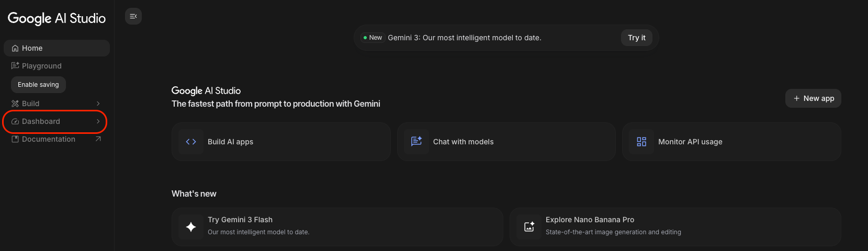
Task: Collapse the sidebar with the toggle icon
Action: 133,16
